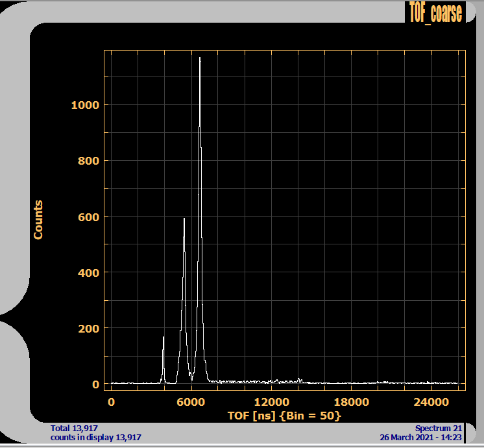This screenshot has width=484, height=448.
Task: Click the 6000 x-axis tick label
Action: coord(191,402)
